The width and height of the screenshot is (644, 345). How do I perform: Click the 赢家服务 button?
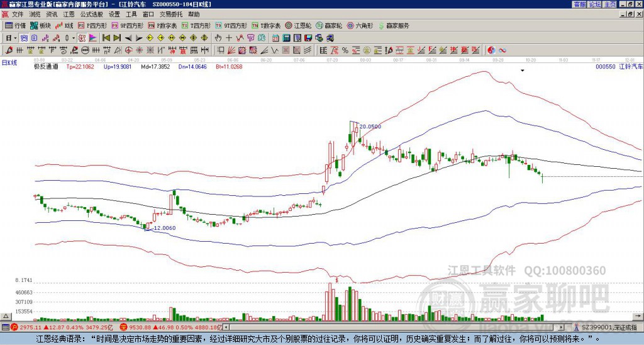click(394, 26)
